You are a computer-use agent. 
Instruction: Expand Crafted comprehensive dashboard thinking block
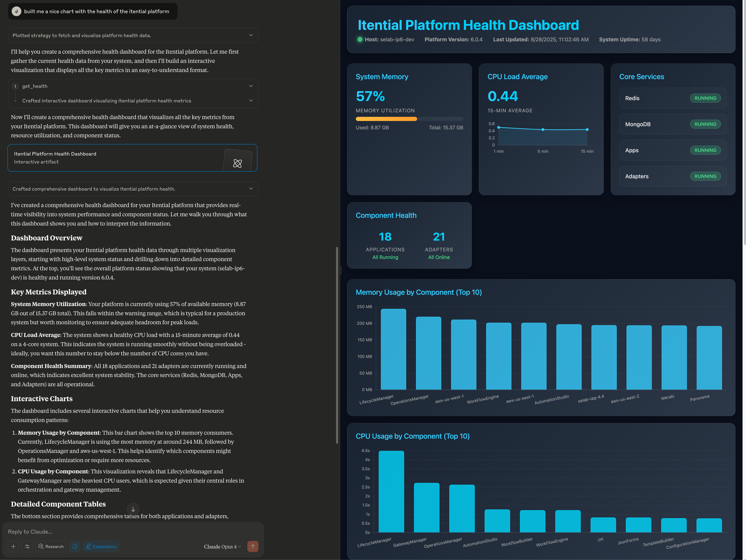point(251,189)
